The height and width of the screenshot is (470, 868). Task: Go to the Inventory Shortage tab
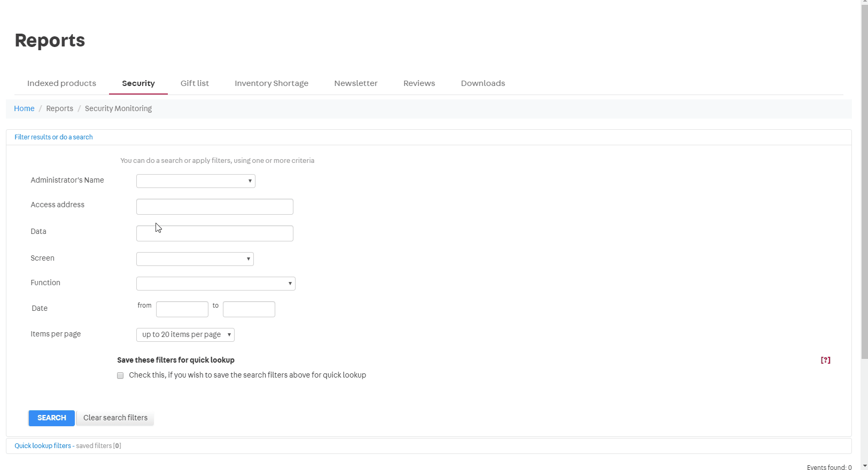pos(271,83)
